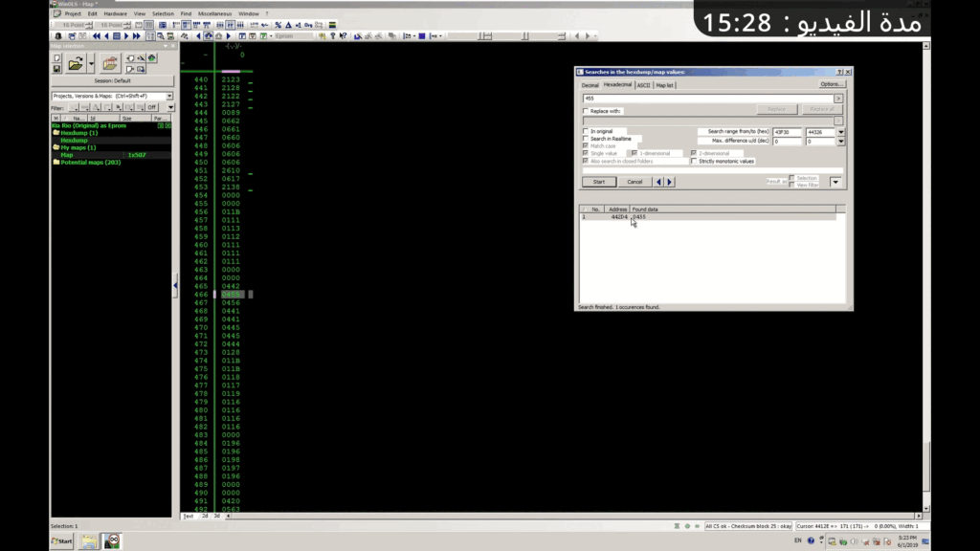The image size is (980, 551).
Task: Toggle Strictly monotonic values checkbox
Action: [694, 161]
